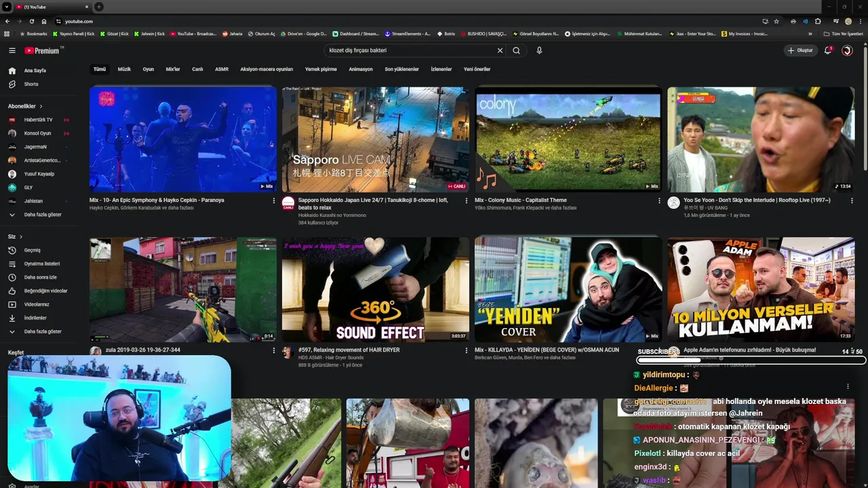Select the Aksiyon-macera oyunları chip
The image size is (868, 488).
[267, 69]
